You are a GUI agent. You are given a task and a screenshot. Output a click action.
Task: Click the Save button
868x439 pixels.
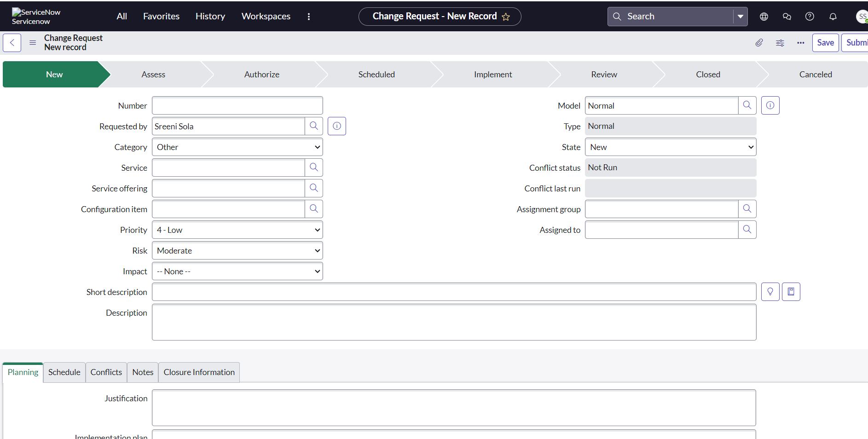pos(825,43)
